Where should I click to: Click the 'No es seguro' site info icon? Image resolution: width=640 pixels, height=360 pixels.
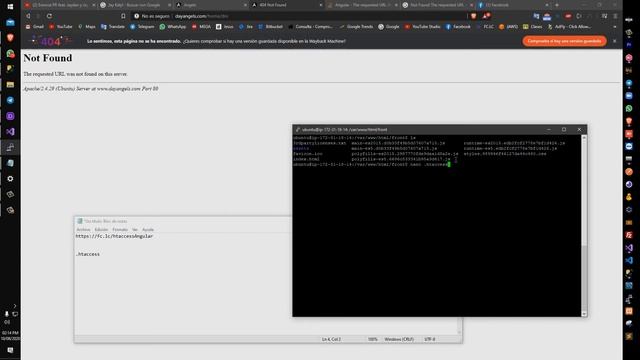137,16
